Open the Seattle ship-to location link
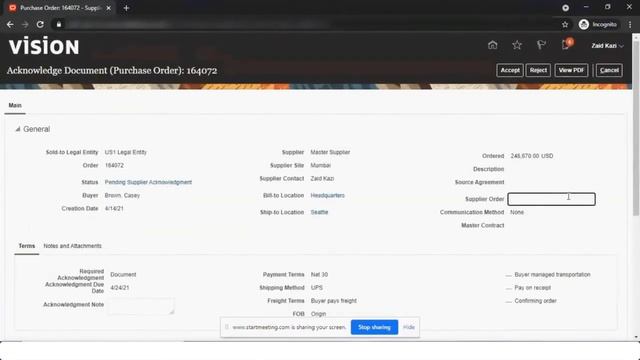The height and width of the screenshot is (360, 640). [319, 212]
